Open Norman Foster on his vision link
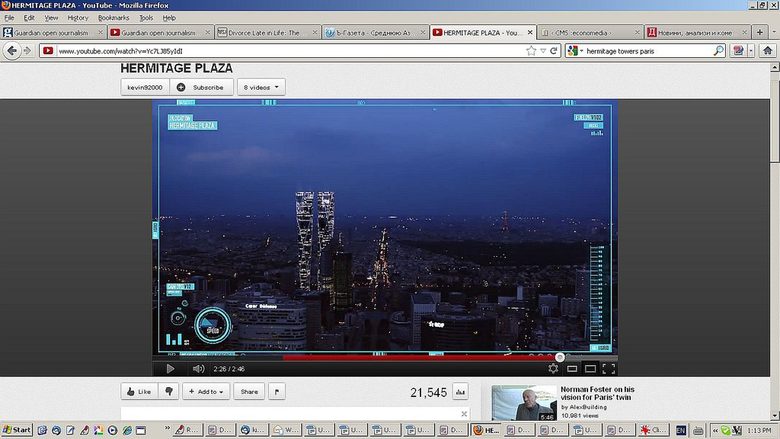780x439 pixels. pyautogui.click(x=597, y=393)
